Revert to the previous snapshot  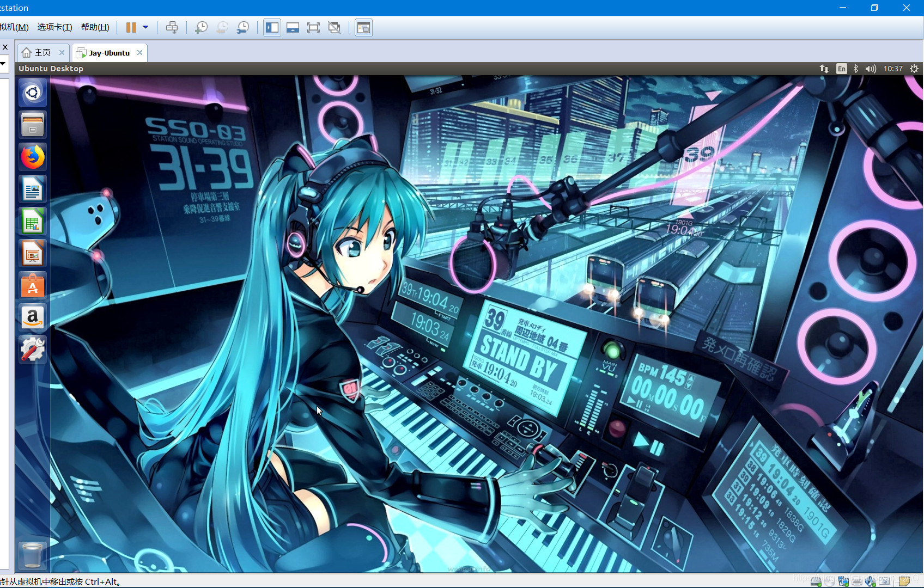coord(222,27)
